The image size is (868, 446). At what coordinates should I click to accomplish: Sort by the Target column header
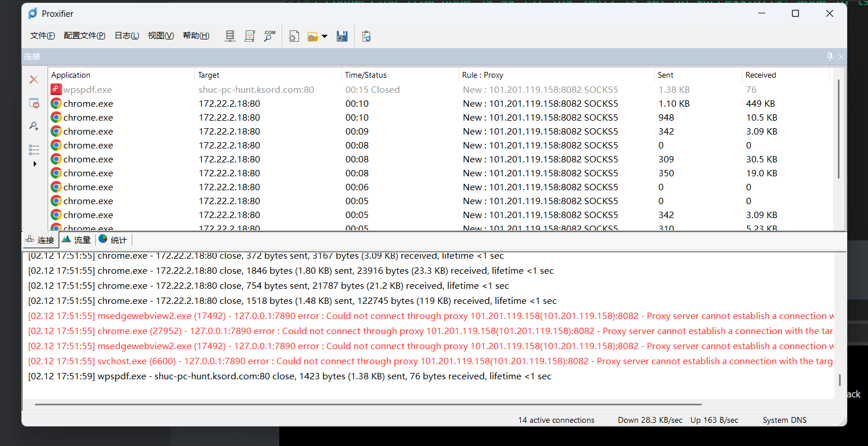pyautogui.click(x=268, y=75)
